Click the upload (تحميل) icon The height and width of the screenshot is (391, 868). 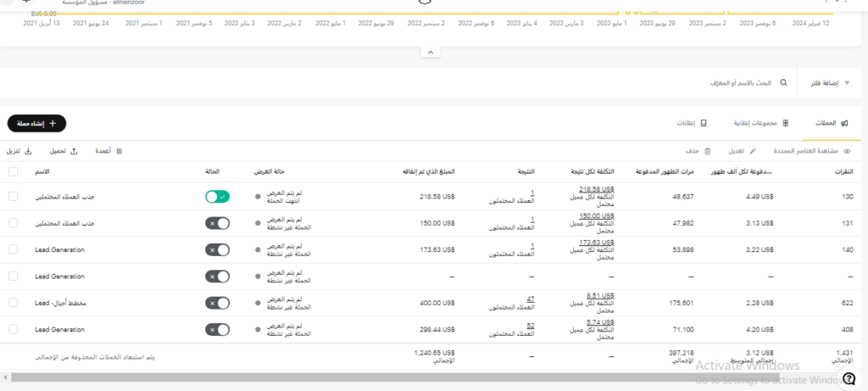tap(74, 151)
